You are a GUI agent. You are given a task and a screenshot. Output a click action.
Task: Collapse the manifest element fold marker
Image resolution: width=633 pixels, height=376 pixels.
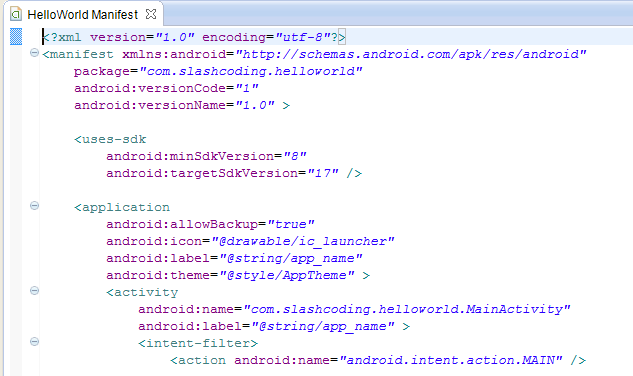pyautogui.click(x=35, y=53)
